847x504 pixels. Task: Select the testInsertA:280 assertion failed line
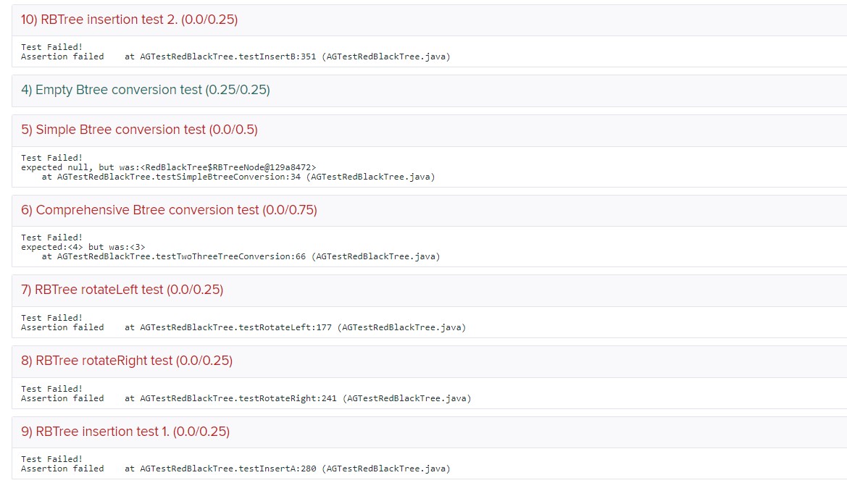[235, 469]
